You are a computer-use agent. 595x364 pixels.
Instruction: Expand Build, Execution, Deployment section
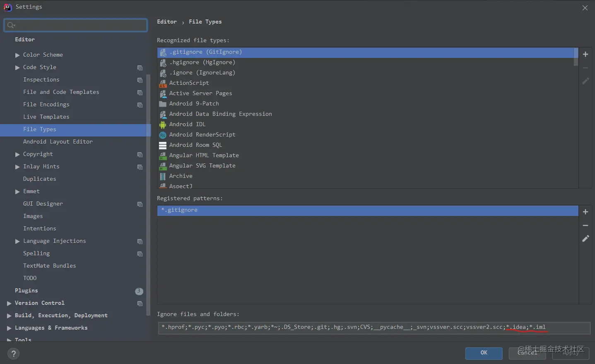click(x=9, y=316)
